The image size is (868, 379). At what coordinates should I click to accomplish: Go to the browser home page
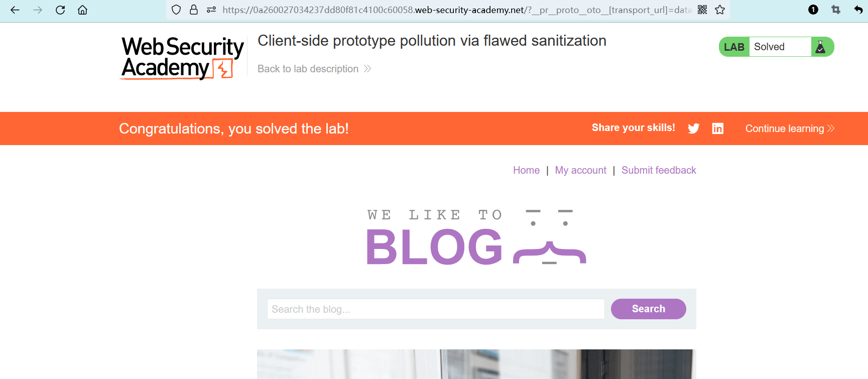pos(82,10)
